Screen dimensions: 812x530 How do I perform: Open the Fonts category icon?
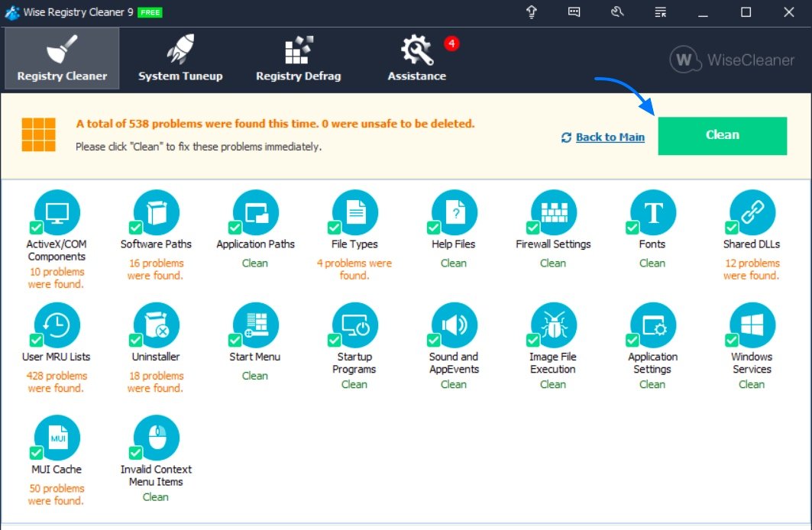(x=653, y=212)
